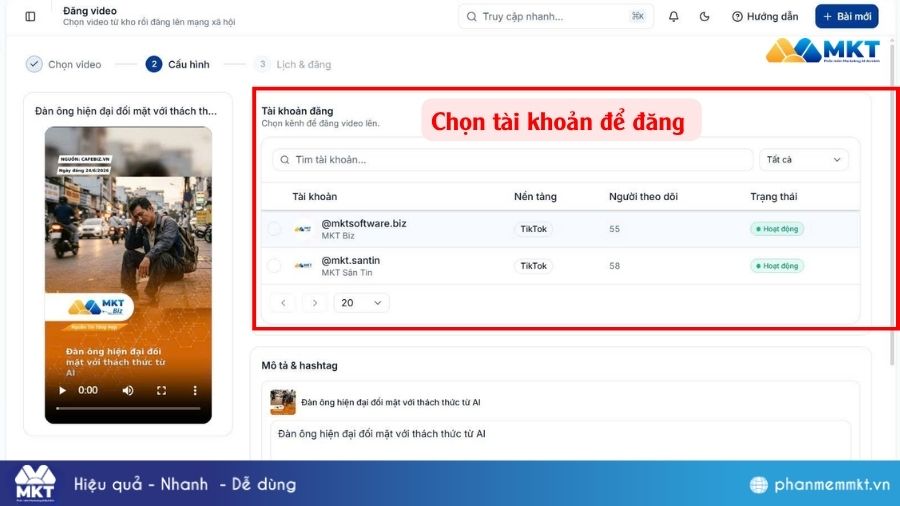The width and height of the screenshot is (900, 506).
Task: Select the Cấu hình step
Action: click(x=177, y=64)
